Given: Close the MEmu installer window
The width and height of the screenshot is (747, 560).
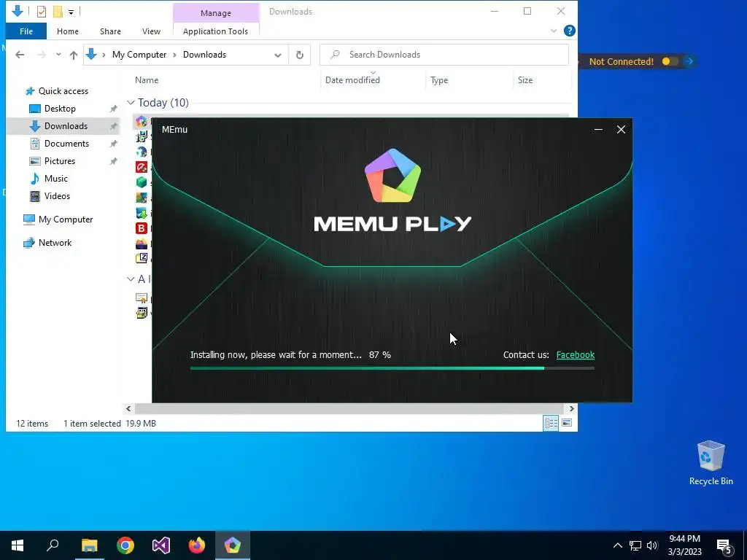Looking at the screenshot, I should (621, 130).
